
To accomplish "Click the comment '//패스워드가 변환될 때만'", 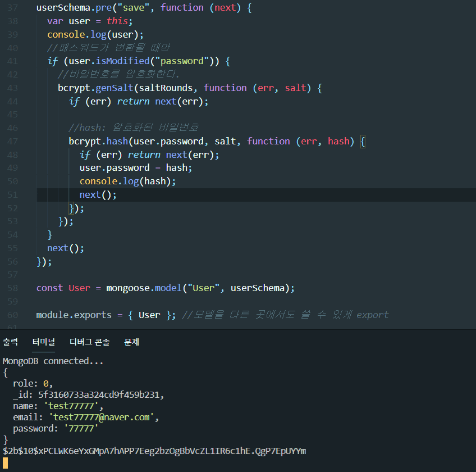I will pos(109,48).
